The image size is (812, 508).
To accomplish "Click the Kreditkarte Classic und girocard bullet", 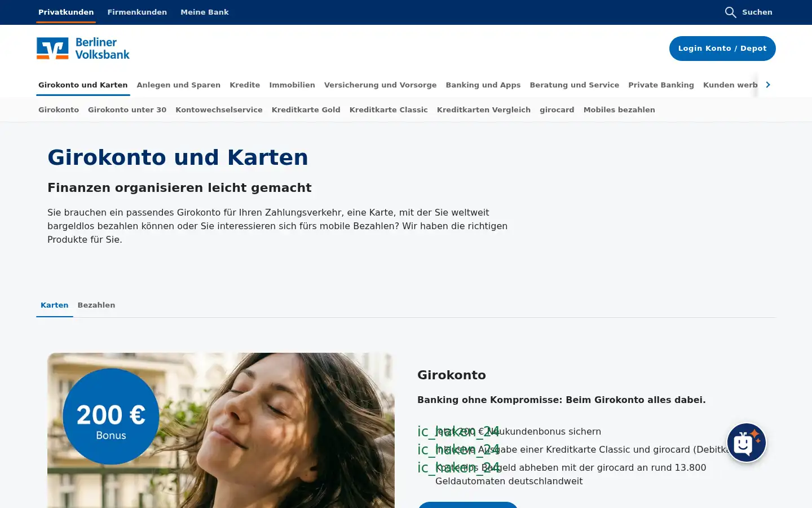I will pos(583,449).
